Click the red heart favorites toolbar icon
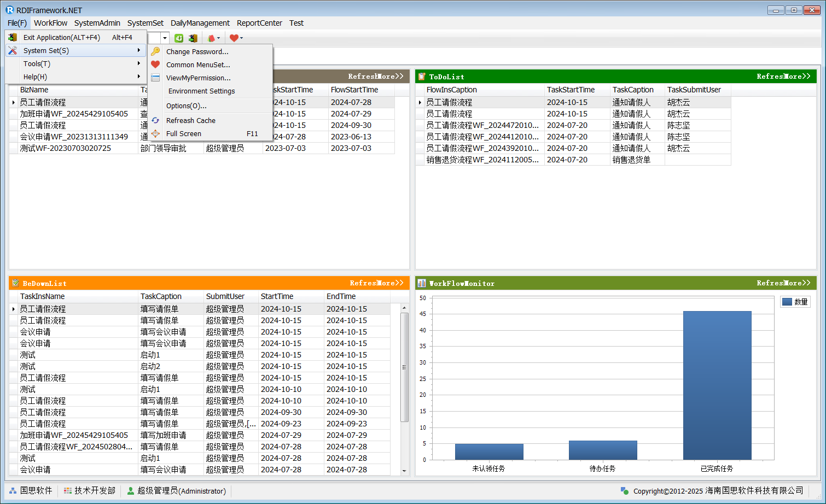The image size is (826, 504). point(234,38)
